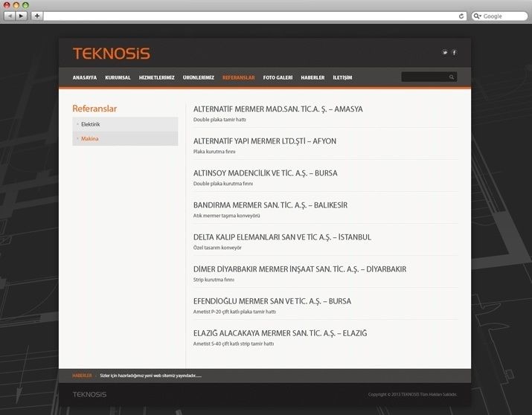Open DİMER DİYARBAKIR MERMER entry
Screen dimensions: 532x415
[x=300, y=269]
